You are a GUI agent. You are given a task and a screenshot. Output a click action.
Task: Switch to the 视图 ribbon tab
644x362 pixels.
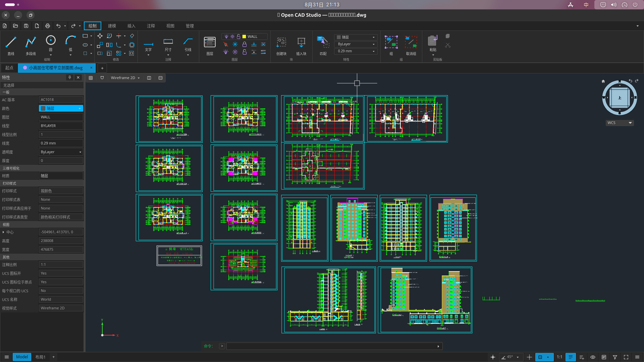(x=170, y=26)
